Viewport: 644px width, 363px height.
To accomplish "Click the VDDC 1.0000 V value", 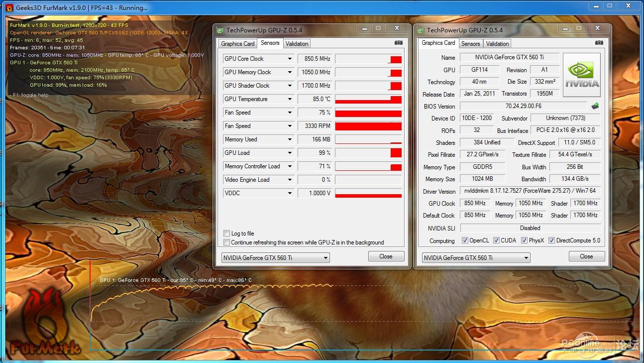I will [315, 193].
